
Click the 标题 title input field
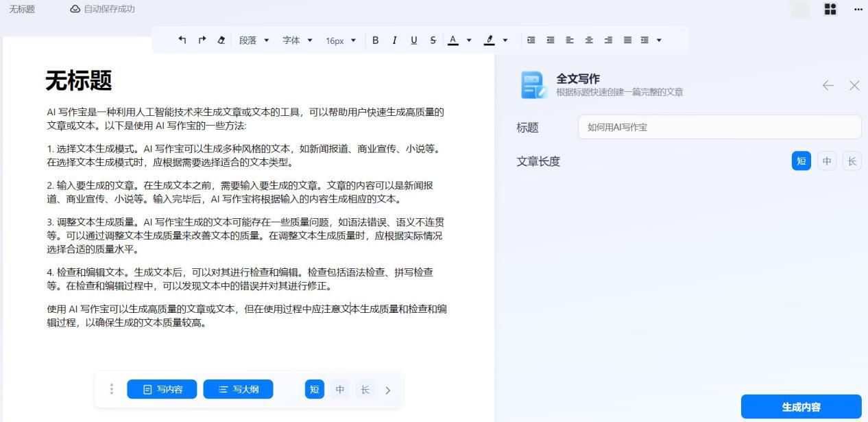point(719,127)
